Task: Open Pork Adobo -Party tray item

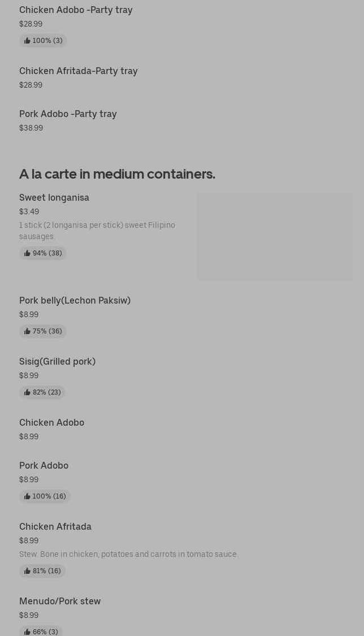Action: tap(68, 114)
